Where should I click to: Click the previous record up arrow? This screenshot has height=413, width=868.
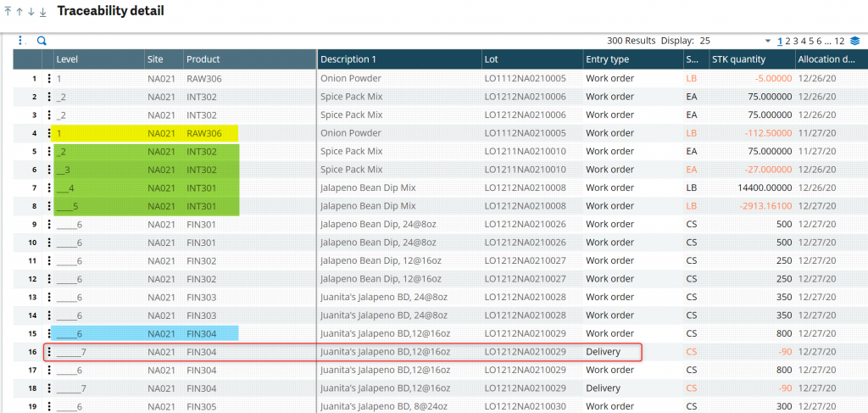point(19,12)
